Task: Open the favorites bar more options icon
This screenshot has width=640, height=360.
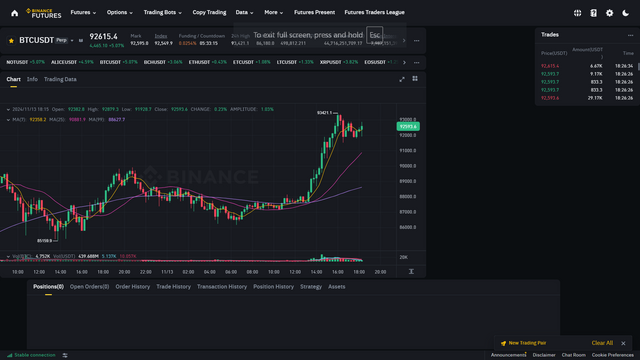Action: pyautogui.click(x=416, y=62)
